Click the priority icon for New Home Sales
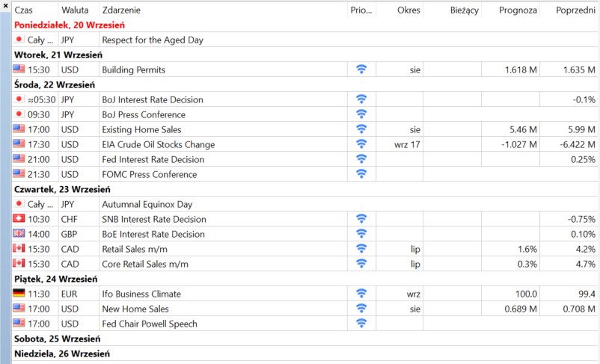This screenshot has height=364, width=600. pyautogui.click(x=361, y=308)
